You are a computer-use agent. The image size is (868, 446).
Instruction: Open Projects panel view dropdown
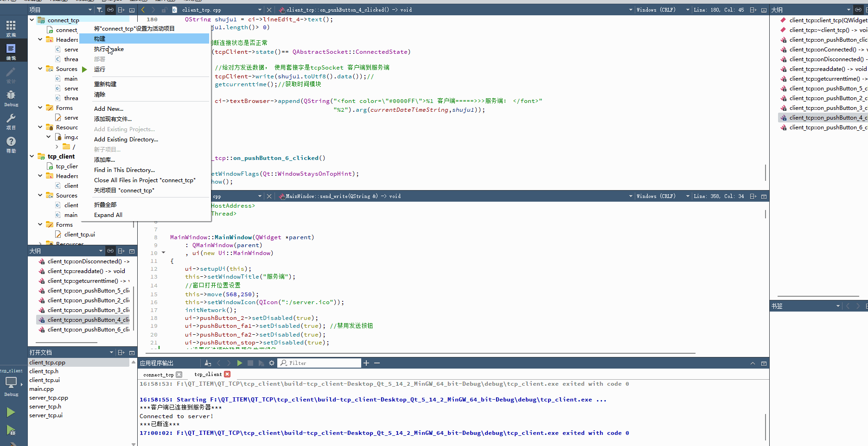point(90,10)
